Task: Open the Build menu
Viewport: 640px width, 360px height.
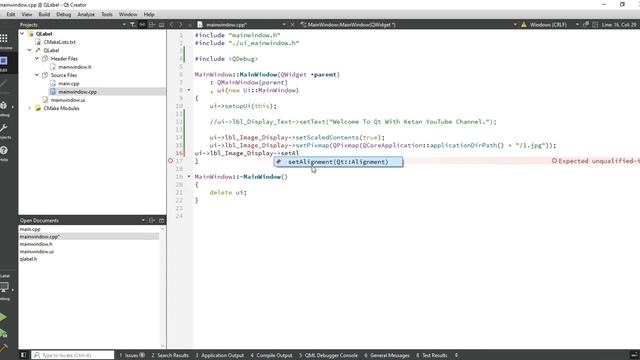Action: [44, 14]
